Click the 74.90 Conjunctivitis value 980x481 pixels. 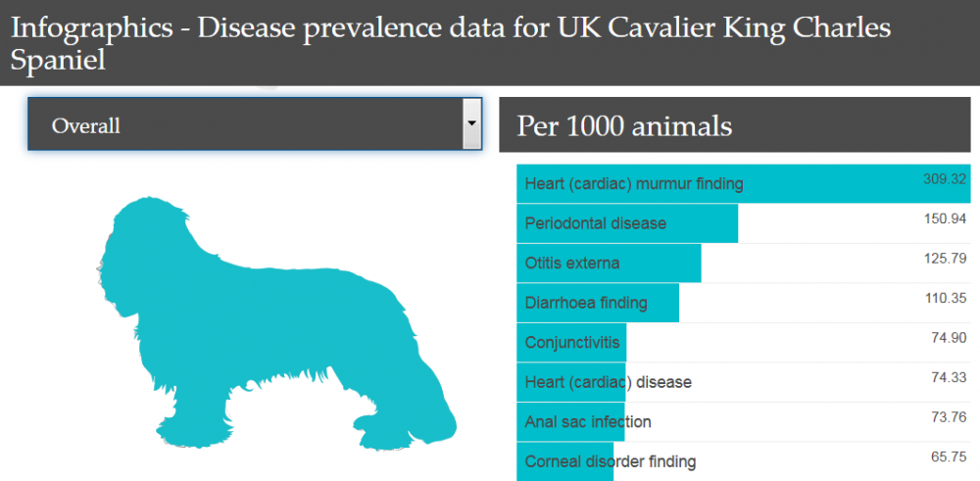click(x=949, y=338)
